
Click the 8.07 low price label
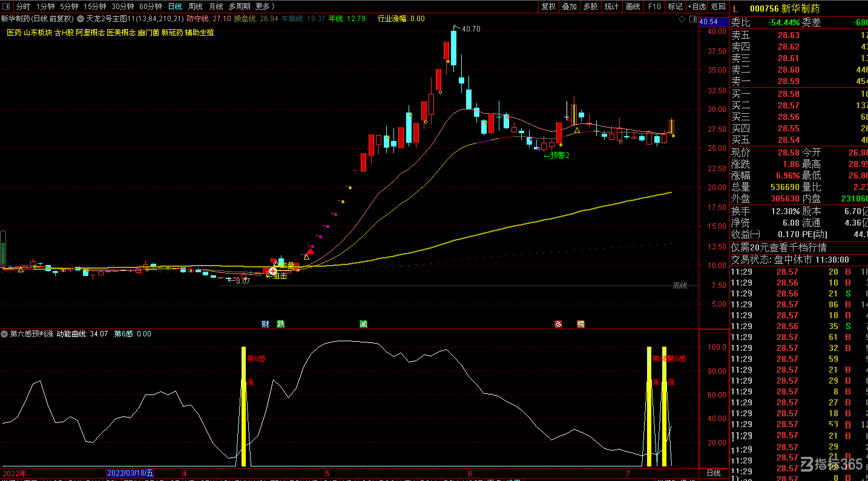point(243,281)
